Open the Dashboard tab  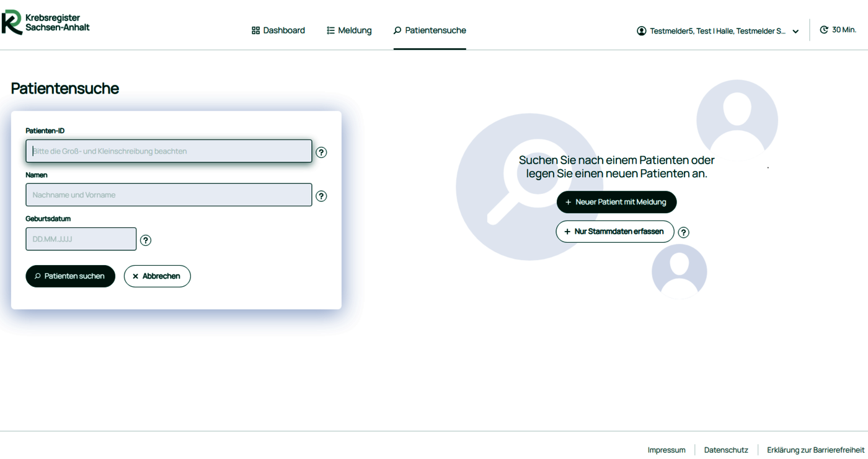pyautogui.click(x=278, y=30)
